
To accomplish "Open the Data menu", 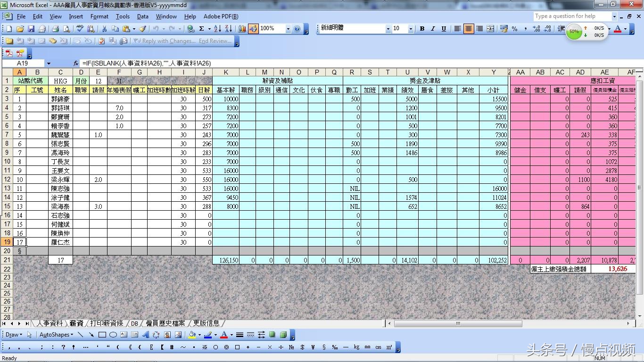I will [143, 16].
